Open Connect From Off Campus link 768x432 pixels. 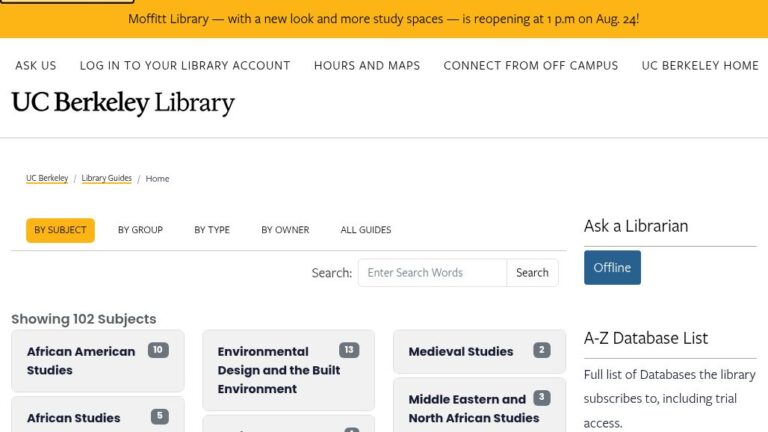[530, 66]
